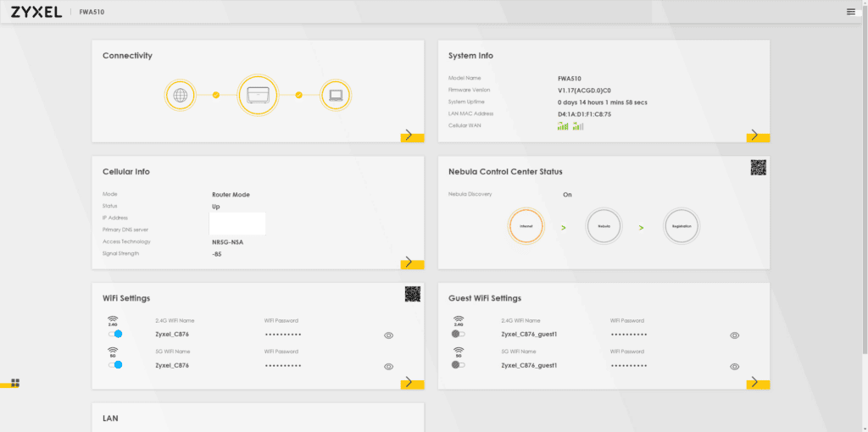The width and height of the screenshot is (868, 432).
Task: Enable the 5G guest WiFi switch
Action: (x=459, y=365)
